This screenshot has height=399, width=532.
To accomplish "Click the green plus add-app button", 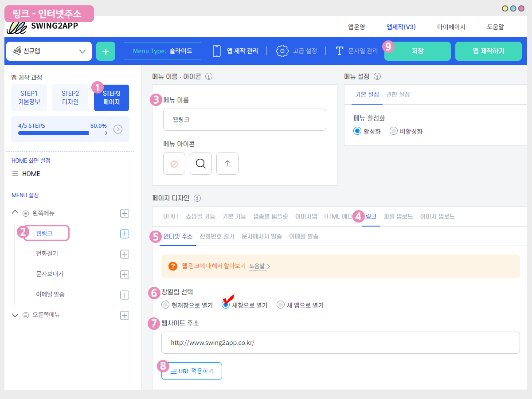I will click(106, 51).
